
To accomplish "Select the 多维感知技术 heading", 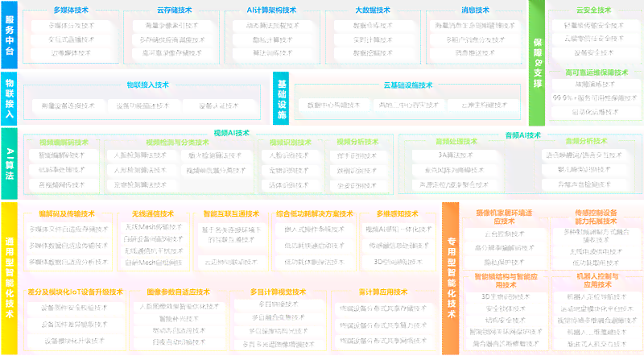I will coord(397,213).
